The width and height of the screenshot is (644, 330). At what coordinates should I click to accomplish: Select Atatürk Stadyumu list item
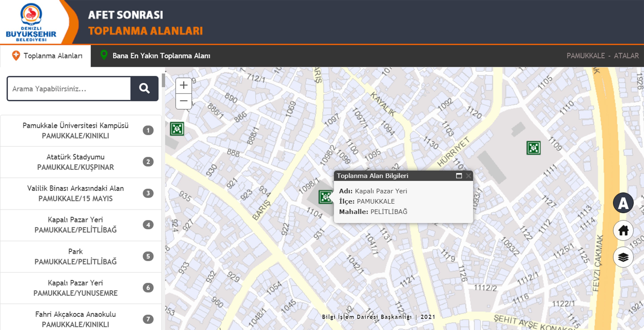81,162
